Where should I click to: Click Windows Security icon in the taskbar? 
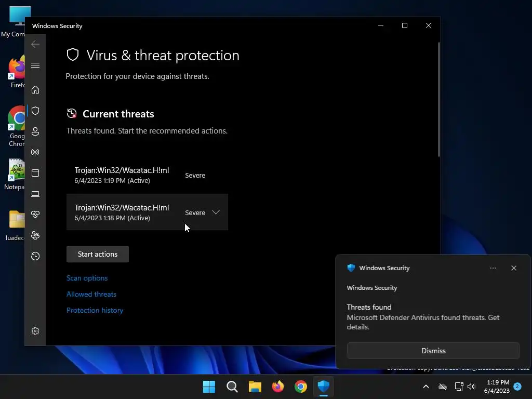[324, 387]
